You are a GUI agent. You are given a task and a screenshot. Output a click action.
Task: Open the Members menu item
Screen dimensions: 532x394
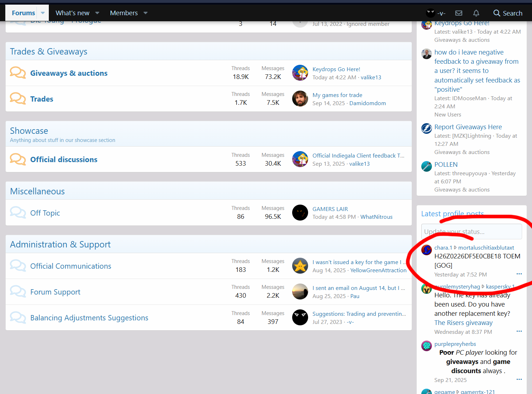[x=124, y=13]
